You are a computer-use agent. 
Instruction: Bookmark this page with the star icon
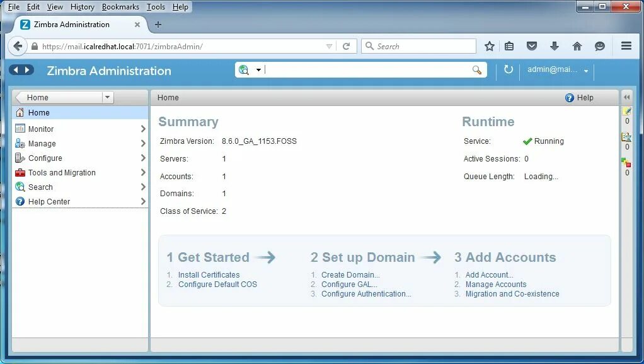tap(489, 46)
